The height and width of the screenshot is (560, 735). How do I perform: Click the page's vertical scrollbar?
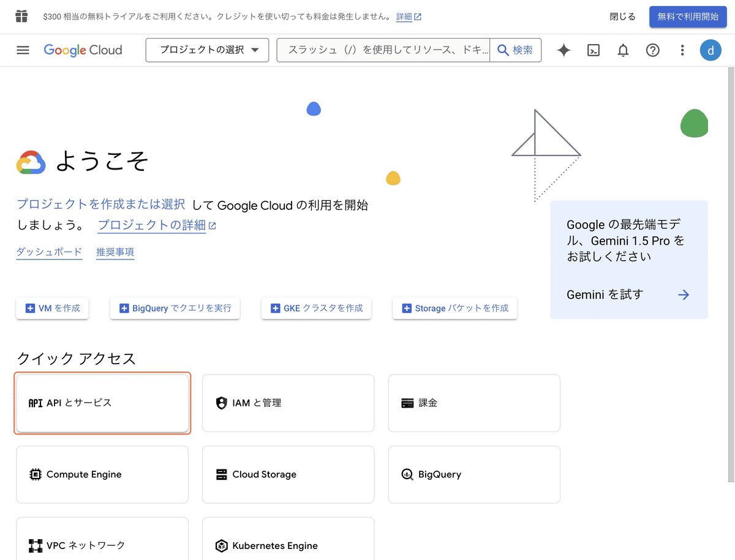pyautogui.click(x=731, y=275)
